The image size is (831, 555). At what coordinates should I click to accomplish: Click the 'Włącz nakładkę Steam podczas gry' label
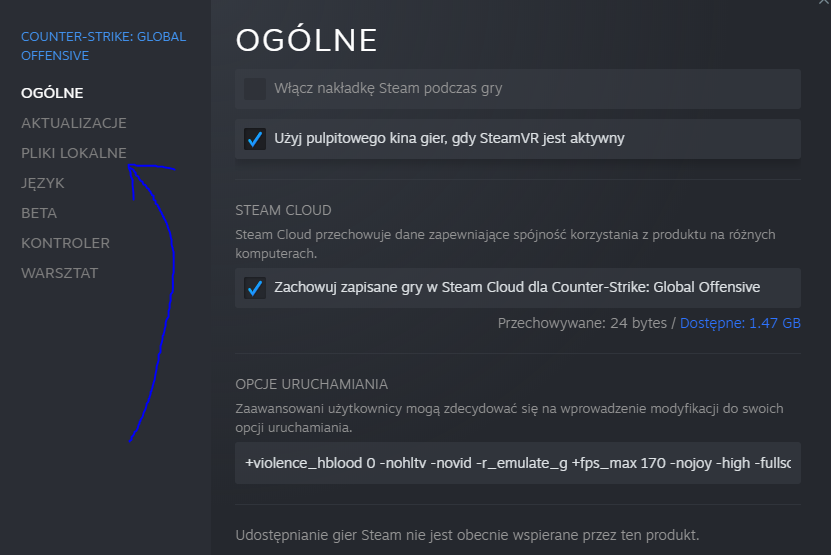388,89
